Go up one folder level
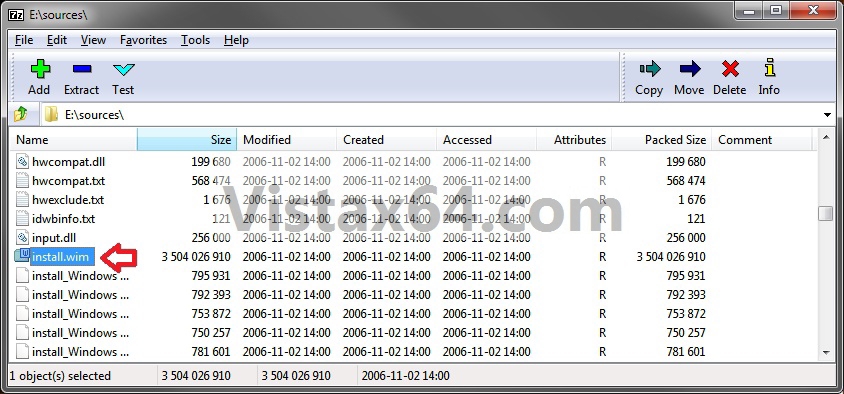The image size is (844, 394). [x=20, y=114]
